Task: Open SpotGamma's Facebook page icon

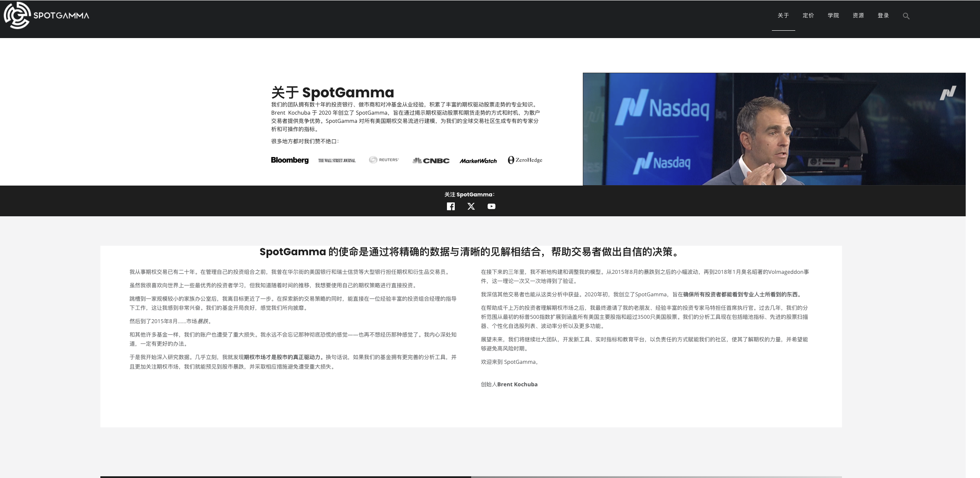Action: (x=451, y=206)
